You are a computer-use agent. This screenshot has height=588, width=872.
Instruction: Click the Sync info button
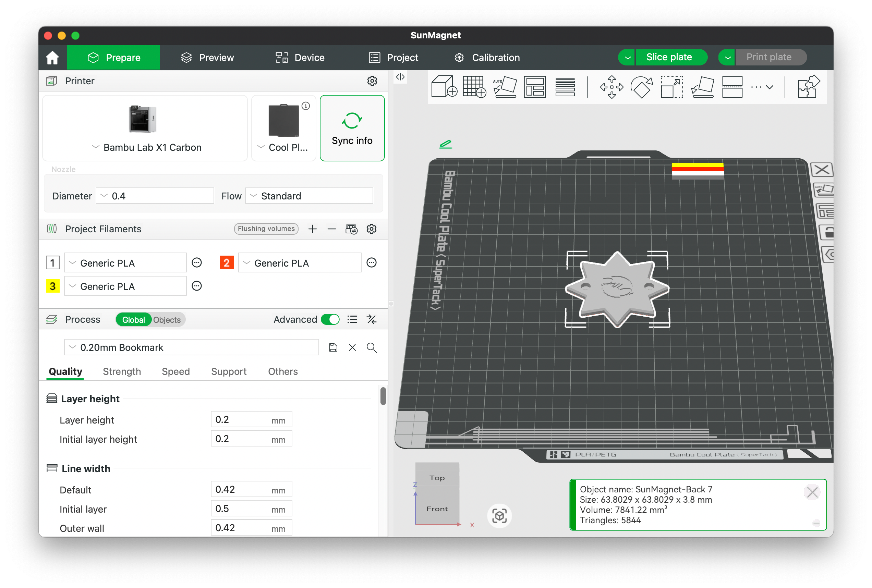tap(352, 128)
